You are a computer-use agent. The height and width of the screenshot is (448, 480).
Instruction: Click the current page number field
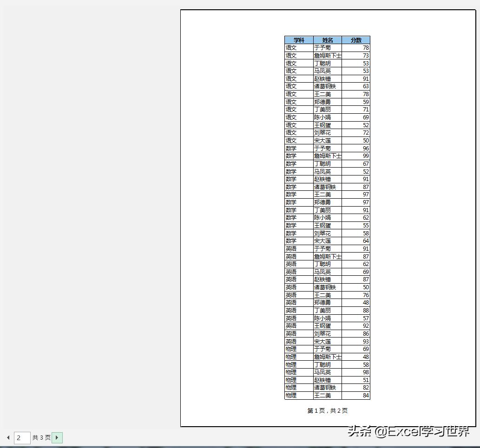click(x=22, y=438)
